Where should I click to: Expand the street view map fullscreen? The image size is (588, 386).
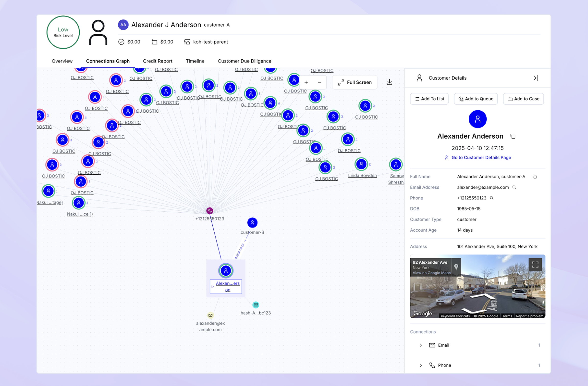pyautogui.click(x=535, y=265)
